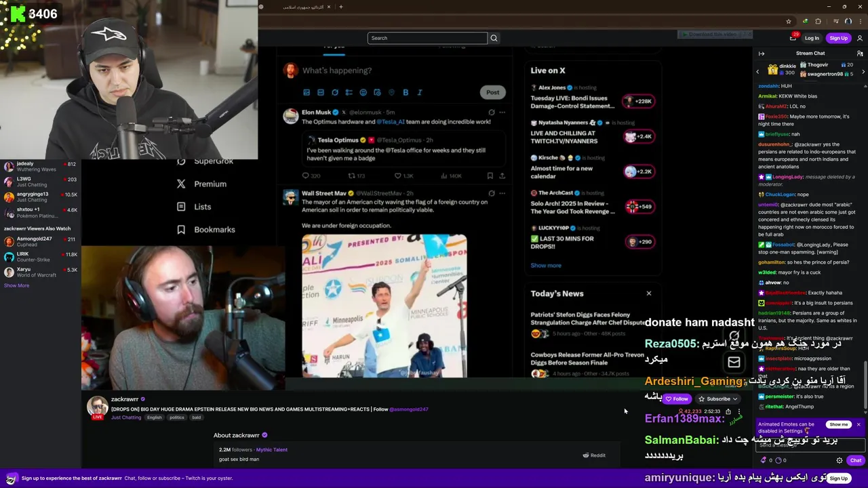Open the emoji picker in X composer
Viewport: 868px width, 488px height.
click(x=363, y=92)
